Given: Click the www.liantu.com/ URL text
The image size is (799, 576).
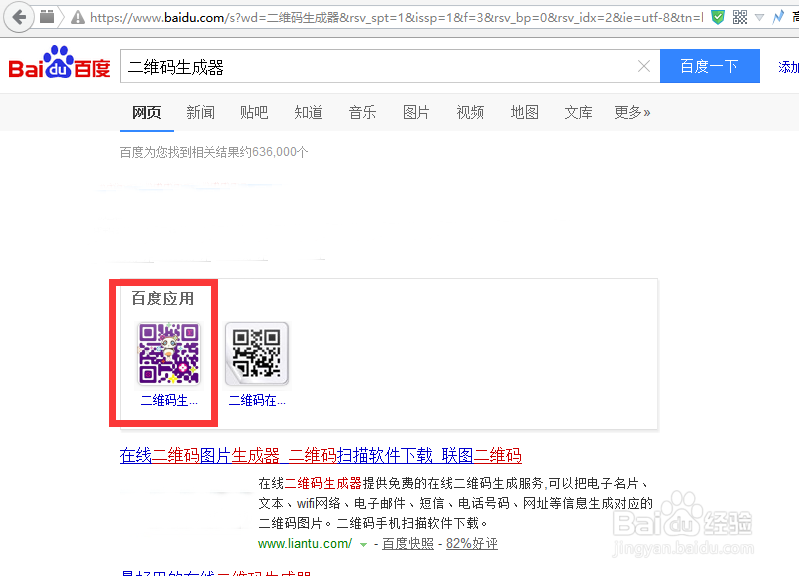Looking at the screenshot, I should (x=305, y=544).
